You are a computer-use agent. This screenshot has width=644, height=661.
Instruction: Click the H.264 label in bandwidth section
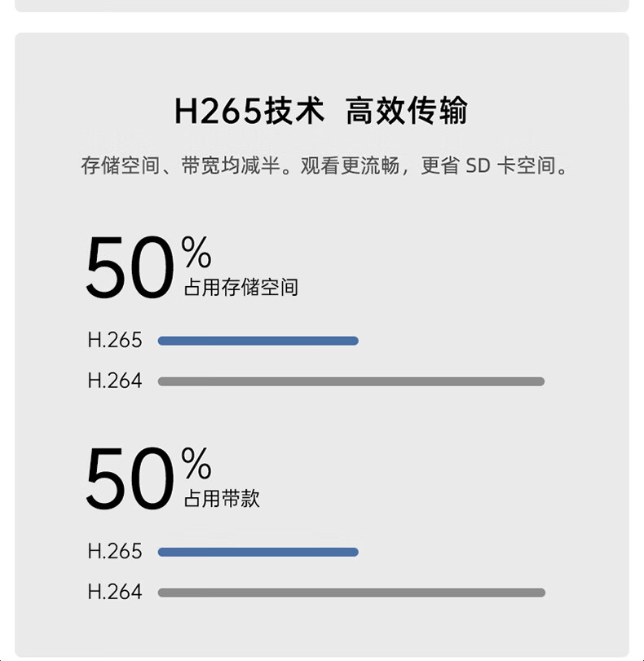pos(115,592)
